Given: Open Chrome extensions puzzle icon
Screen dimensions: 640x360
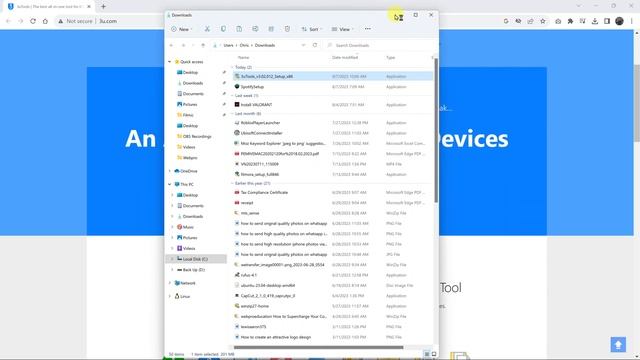Looking at the screenshot, I should [x=570, y=21].
